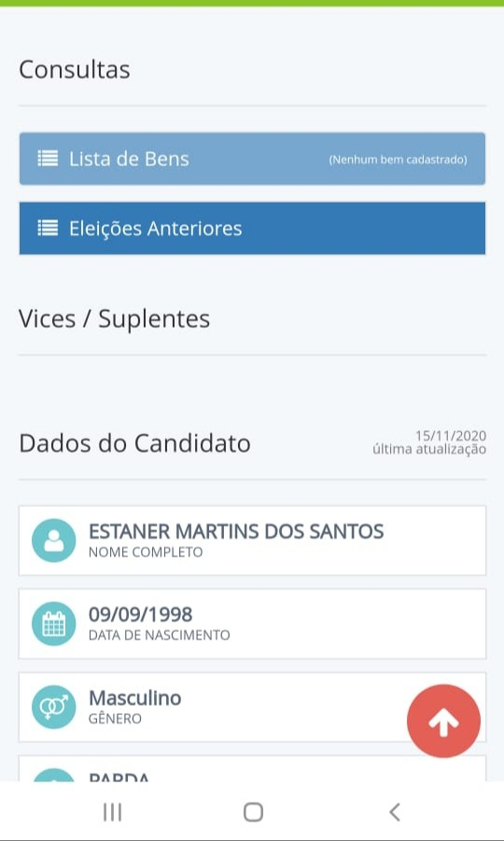Open the Consultas section heading
Viewport: 504px width, 841px height.
[75, 69]
